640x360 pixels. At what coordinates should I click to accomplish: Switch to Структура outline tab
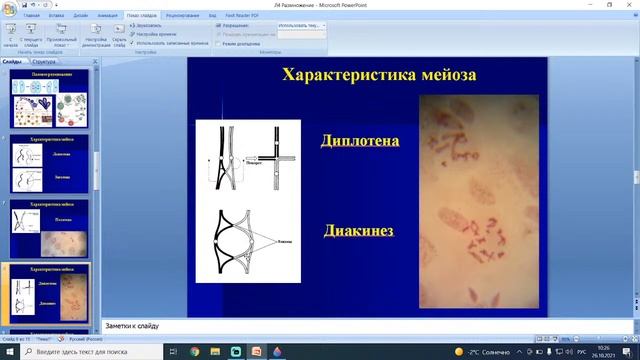pos(44,62)
